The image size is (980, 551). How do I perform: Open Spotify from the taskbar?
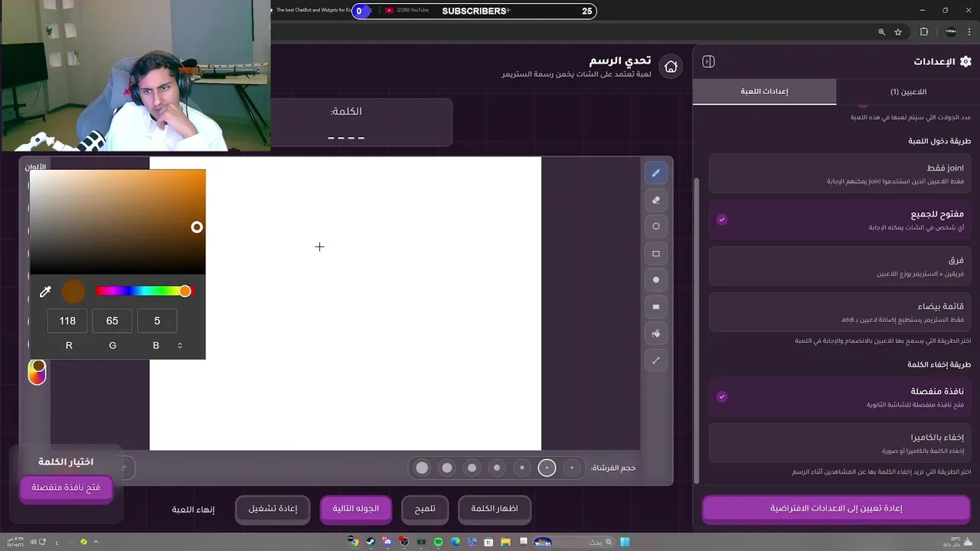click(x=438, y=542)
